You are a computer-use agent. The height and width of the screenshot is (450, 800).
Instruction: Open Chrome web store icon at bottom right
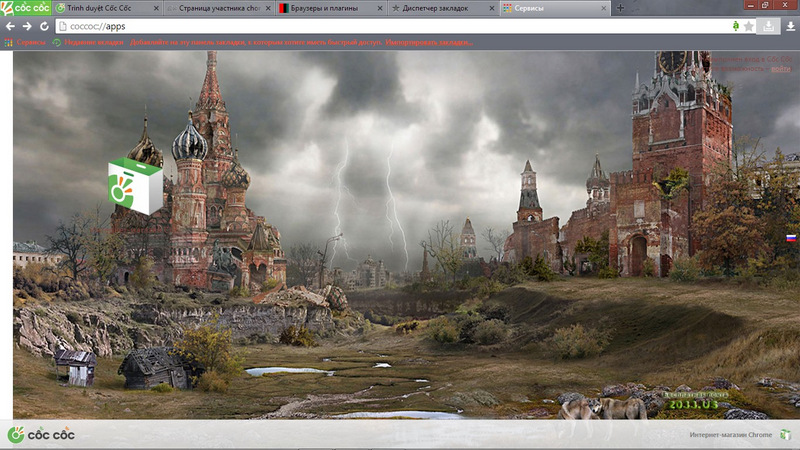tap(785, 435)
